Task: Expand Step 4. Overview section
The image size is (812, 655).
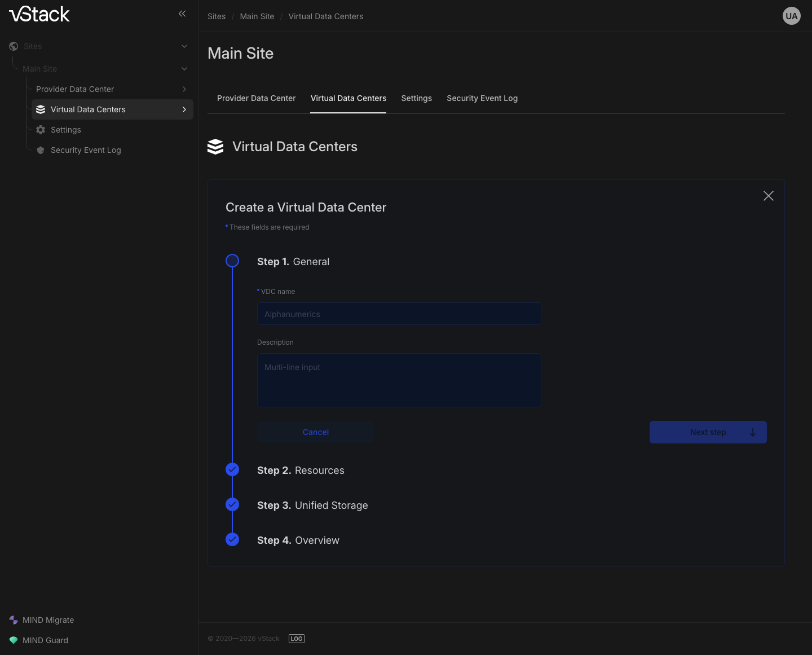Action: click(298, 540)
